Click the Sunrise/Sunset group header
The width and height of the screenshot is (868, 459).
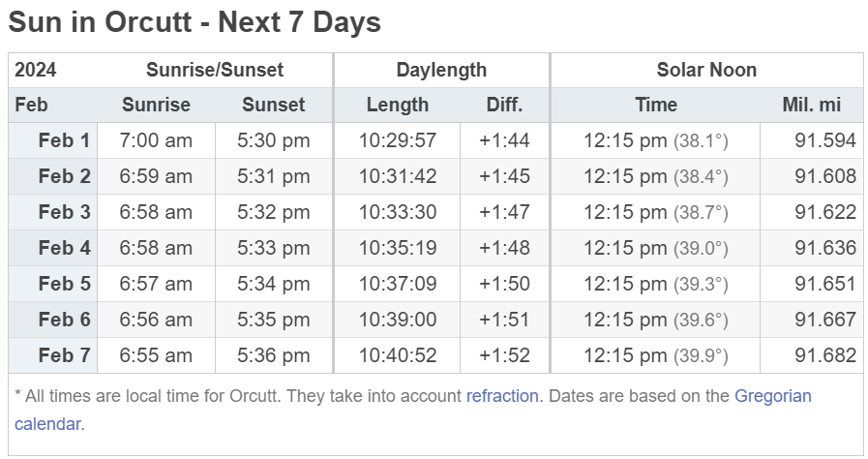point(215,70)
